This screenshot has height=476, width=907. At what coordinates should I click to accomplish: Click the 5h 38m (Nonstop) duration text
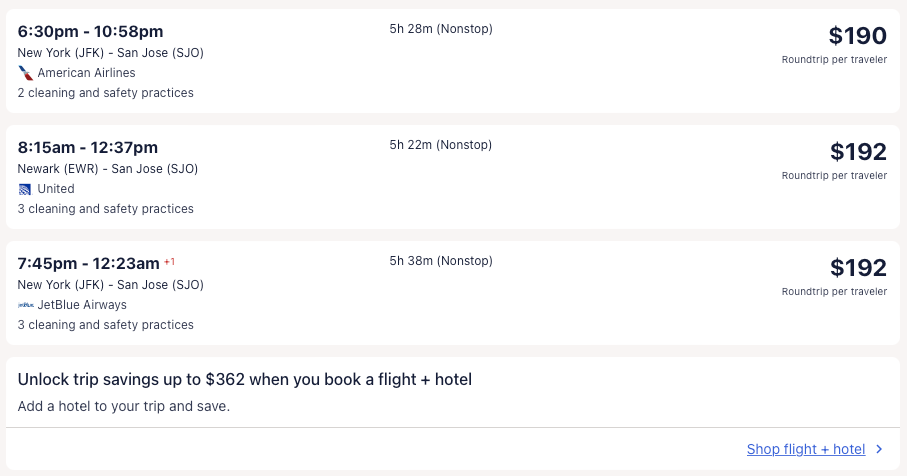(x=441, y=261)
